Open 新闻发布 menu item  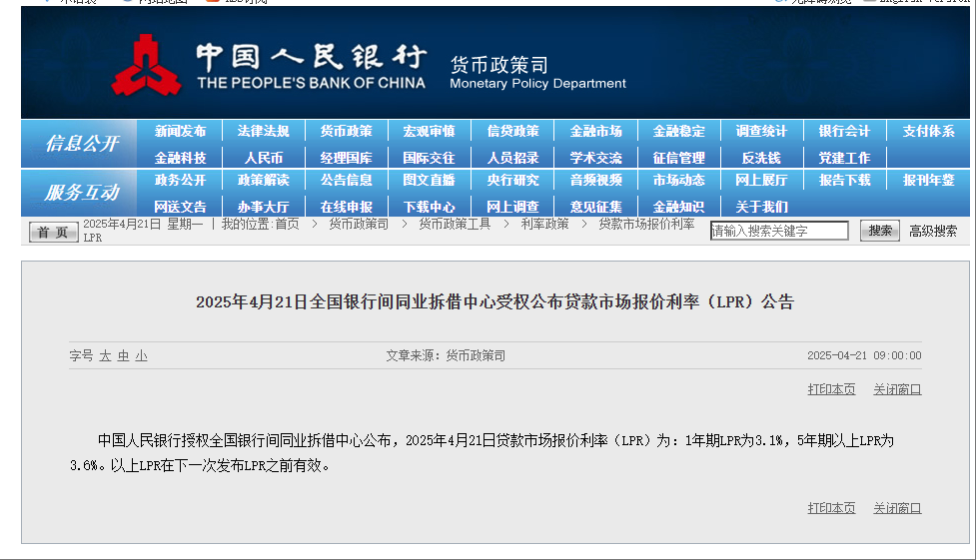click(x=180, y=132)
